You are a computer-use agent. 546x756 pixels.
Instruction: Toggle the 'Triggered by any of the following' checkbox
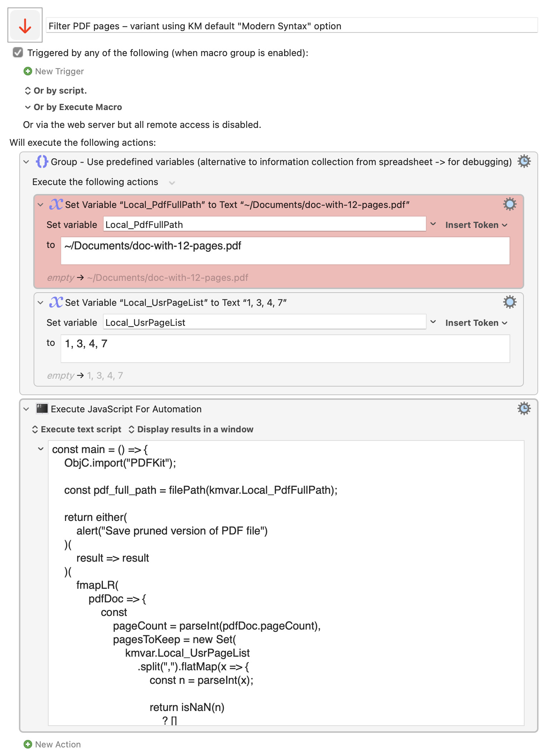tap(18, 53)
